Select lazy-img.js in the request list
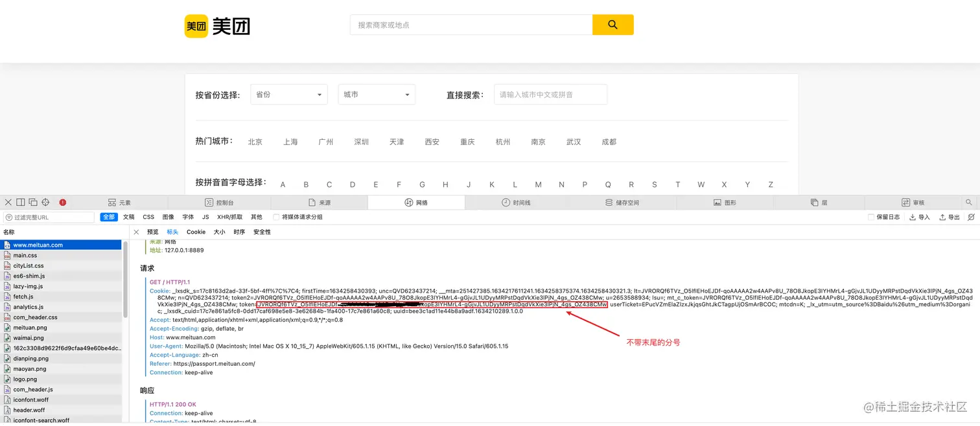980x426 pixels. (x=61, y=286)
